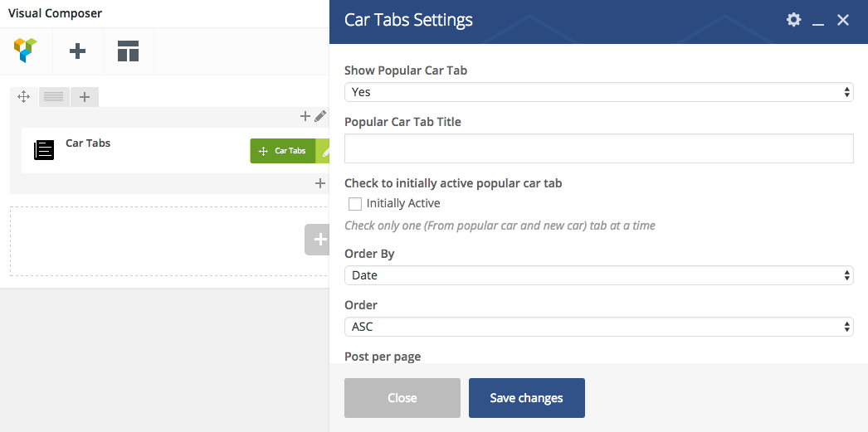Click plus at bottom of column

coord(320,183)
